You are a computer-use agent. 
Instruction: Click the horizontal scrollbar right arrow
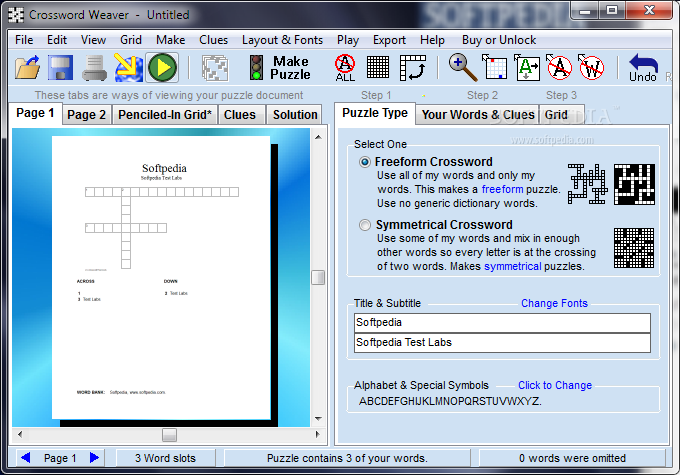coord(318,434)
